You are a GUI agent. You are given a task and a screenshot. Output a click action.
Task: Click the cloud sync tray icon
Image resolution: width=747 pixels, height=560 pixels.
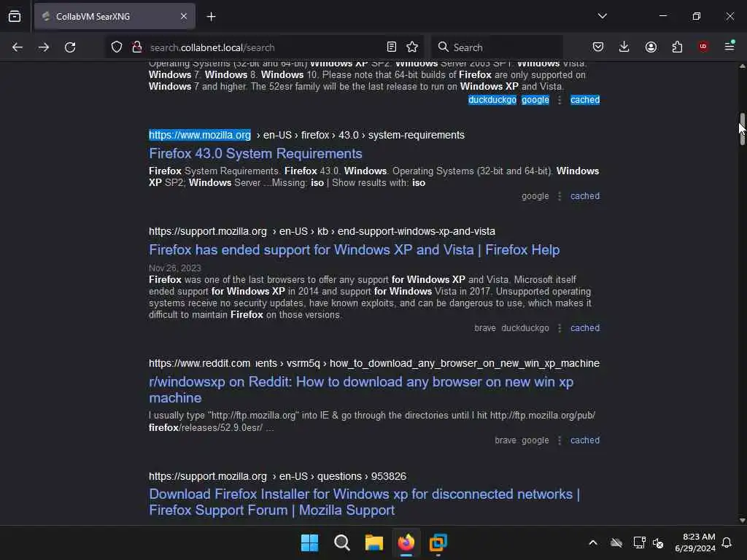pos(616,542)
